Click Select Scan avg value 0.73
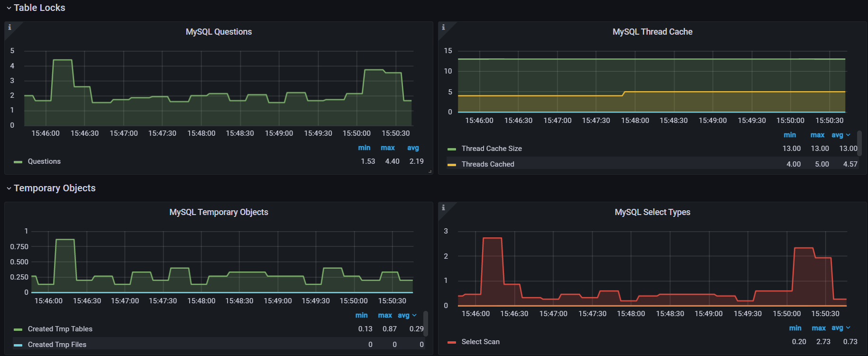 tap(850, 342)
